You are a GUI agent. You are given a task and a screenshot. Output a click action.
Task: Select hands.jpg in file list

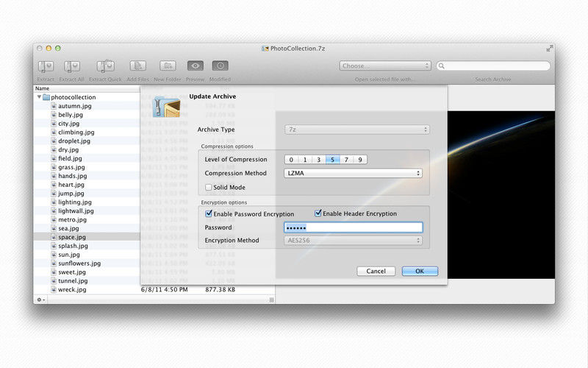pos(72,176)
